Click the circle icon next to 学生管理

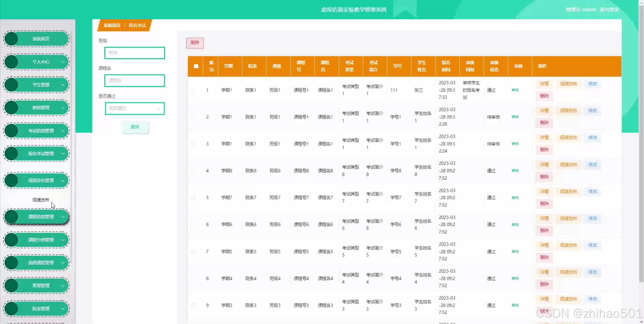(11, 85)
